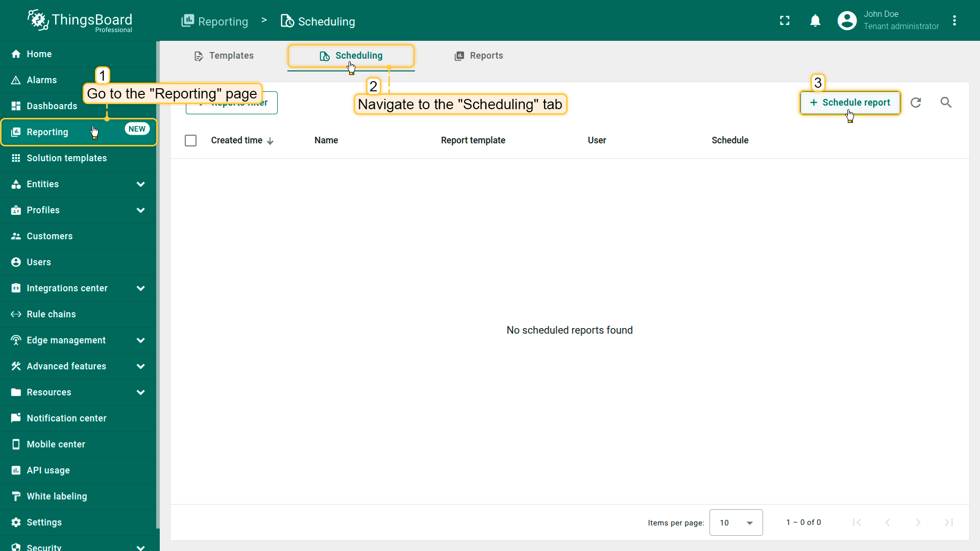Image resolution: width=980 pixels, height=551 pixels.
Task: Click the Schedule report button
Action: click(850, 103)
